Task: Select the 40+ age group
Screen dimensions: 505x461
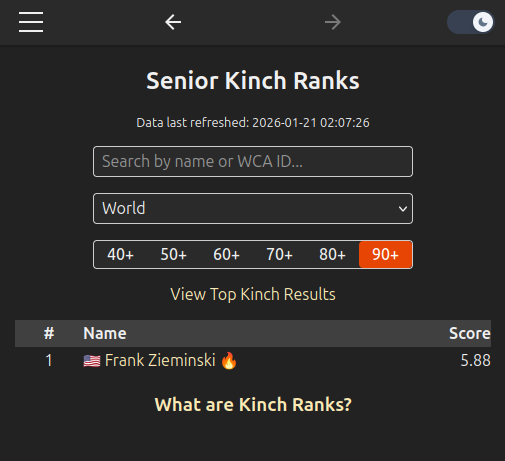Action: pyautogui.click(x=120, y=255)
